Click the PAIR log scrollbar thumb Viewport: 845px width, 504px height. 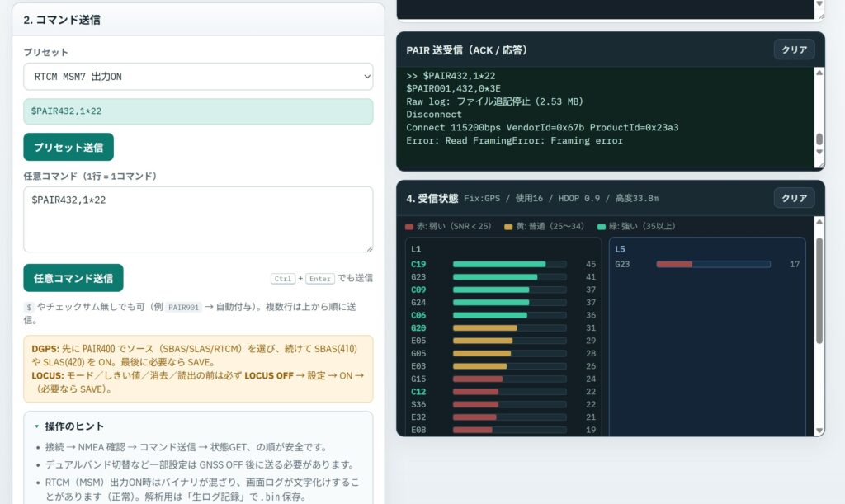point(819,139)
